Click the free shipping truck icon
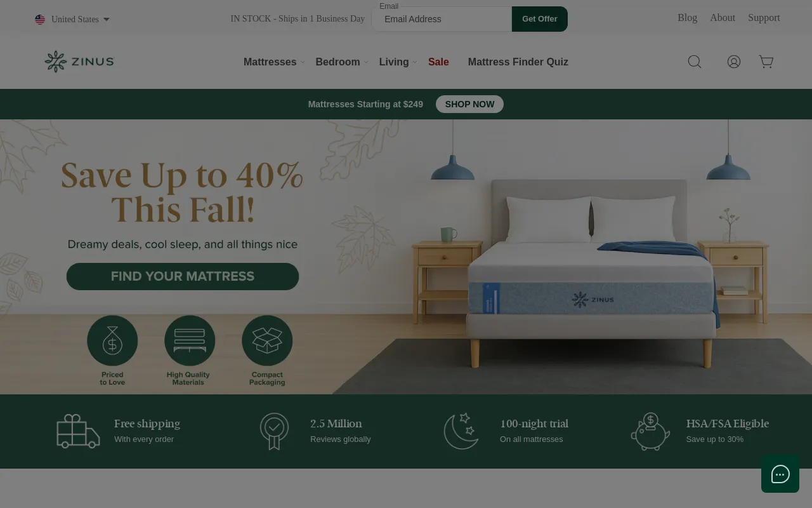Viewport: 812px width, 508px height. (x=78, y=431)
